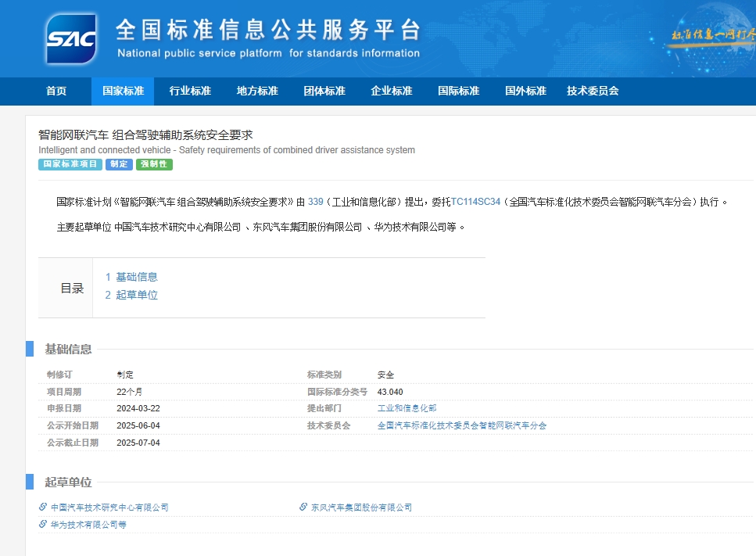756x556 pixels.
Task: Jump to 起草单位 in table of contents
Action: click(x=136, y=295)
